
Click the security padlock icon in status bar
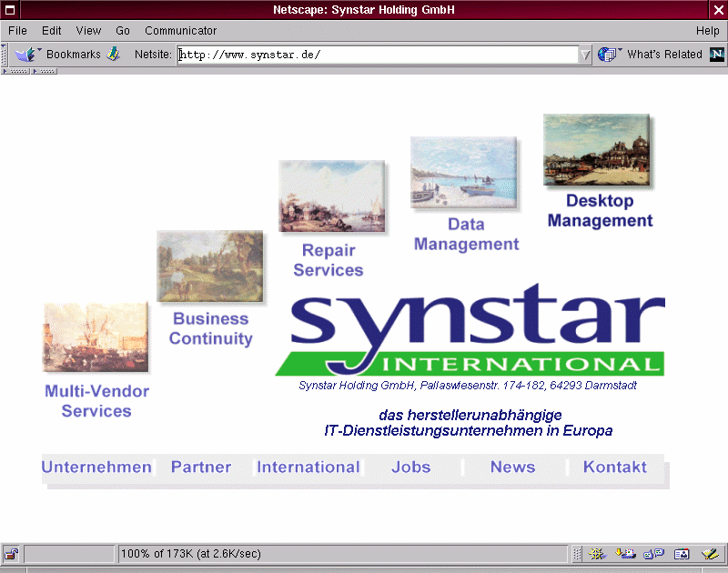11,554
